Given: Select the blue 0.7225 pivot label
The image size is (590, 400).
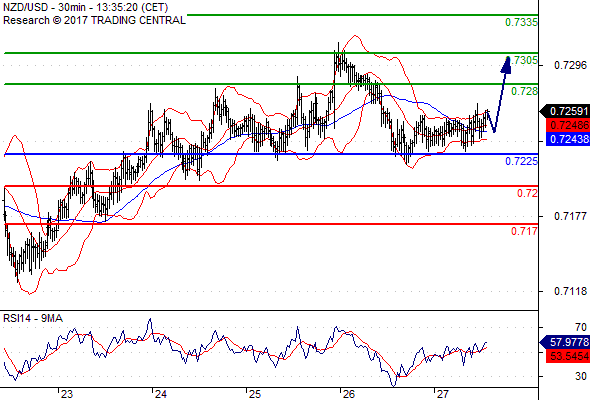Looking at the screenshot, I should [521, 161].
